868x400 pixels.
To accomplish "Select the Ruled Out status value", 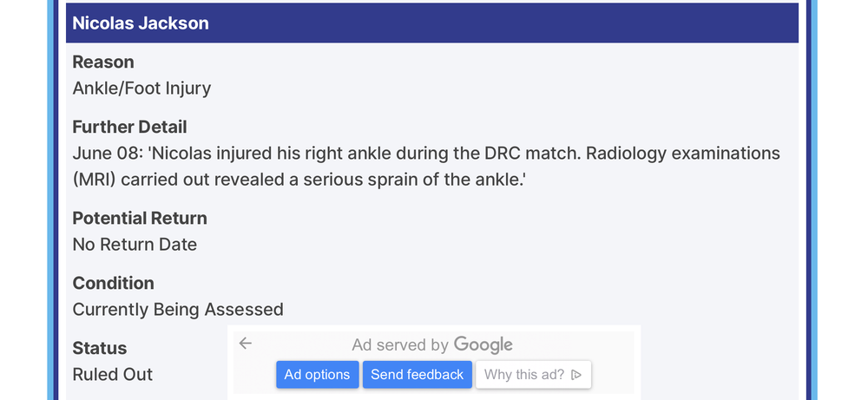I will pos(112,375).
